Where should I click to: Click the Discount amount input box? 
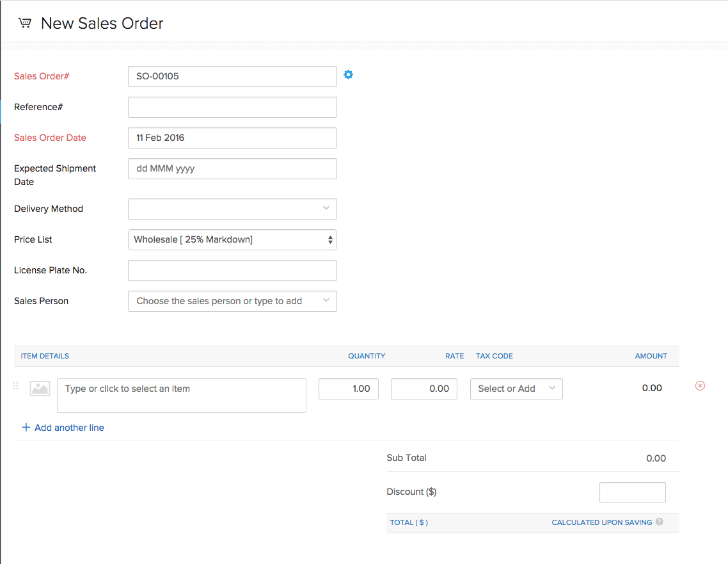[632, 492]
